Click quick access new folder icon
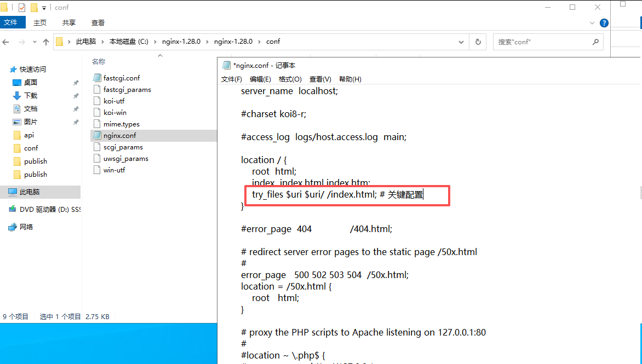642x364 pixels. click(35, 7)
